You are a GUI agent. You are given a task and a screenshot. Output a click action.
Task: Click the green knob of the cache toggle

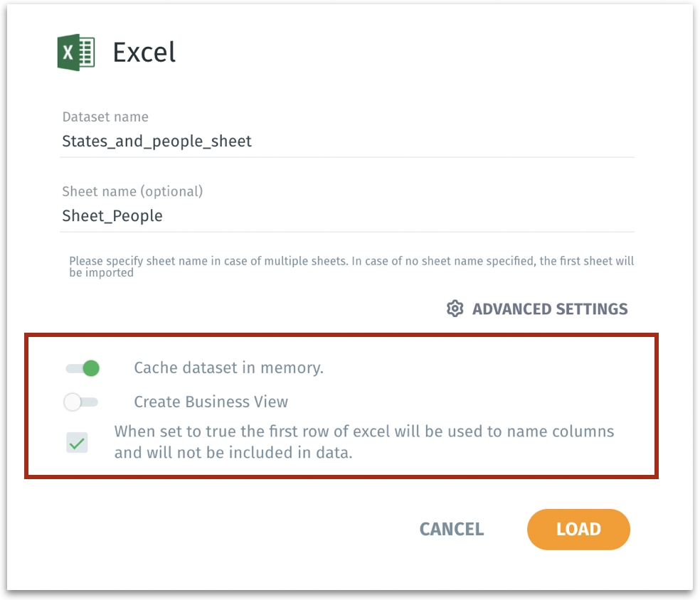90,368
